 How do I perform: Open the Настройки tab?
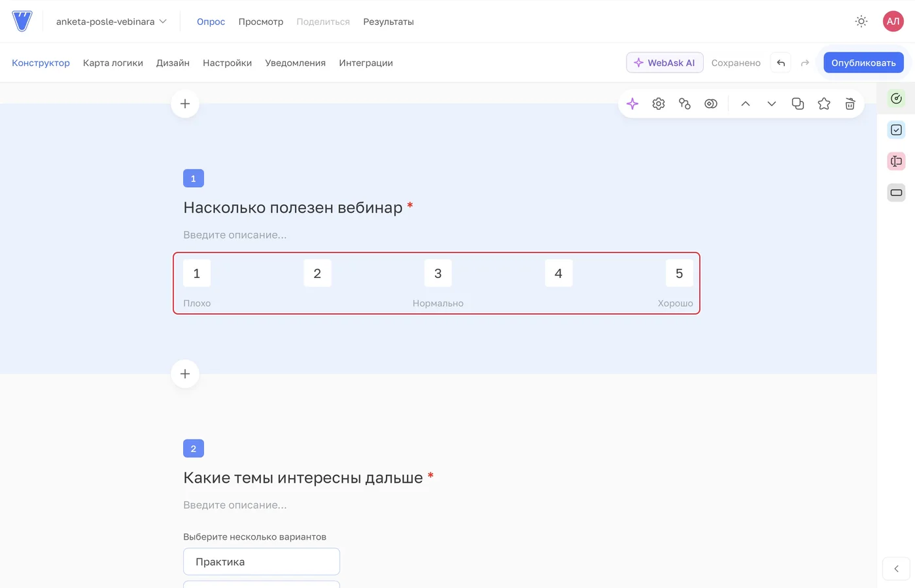point(227,63)
